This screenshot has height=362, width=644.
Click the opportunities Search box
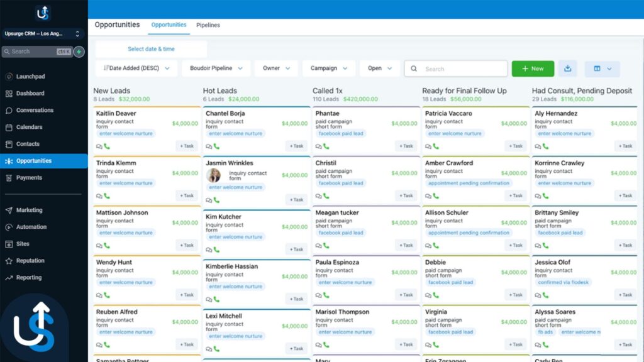coord(456,69)
